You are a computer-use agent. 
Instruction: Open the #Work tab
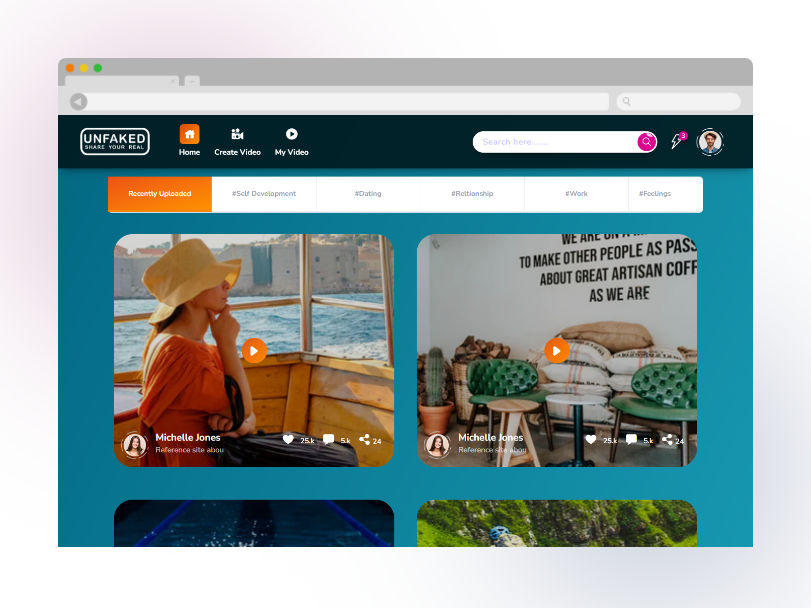(x=576, y=194)
